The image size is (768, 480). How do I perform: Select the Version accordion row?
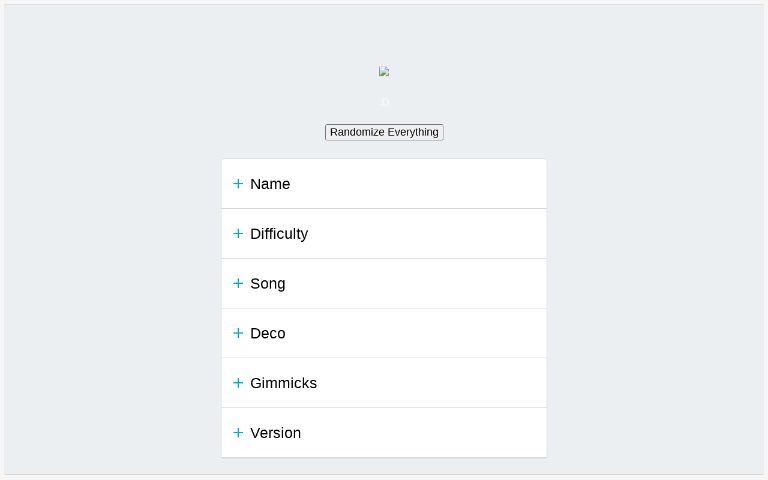pos(384,433)
